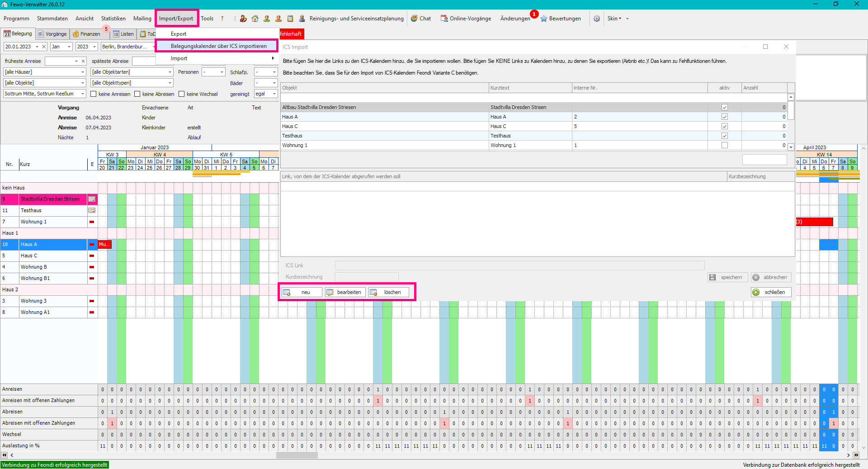The height and width of the screenshot is (469, 868).
Task: Uncheck aktiv for Testhaus in ICS list
Action: 725,136
